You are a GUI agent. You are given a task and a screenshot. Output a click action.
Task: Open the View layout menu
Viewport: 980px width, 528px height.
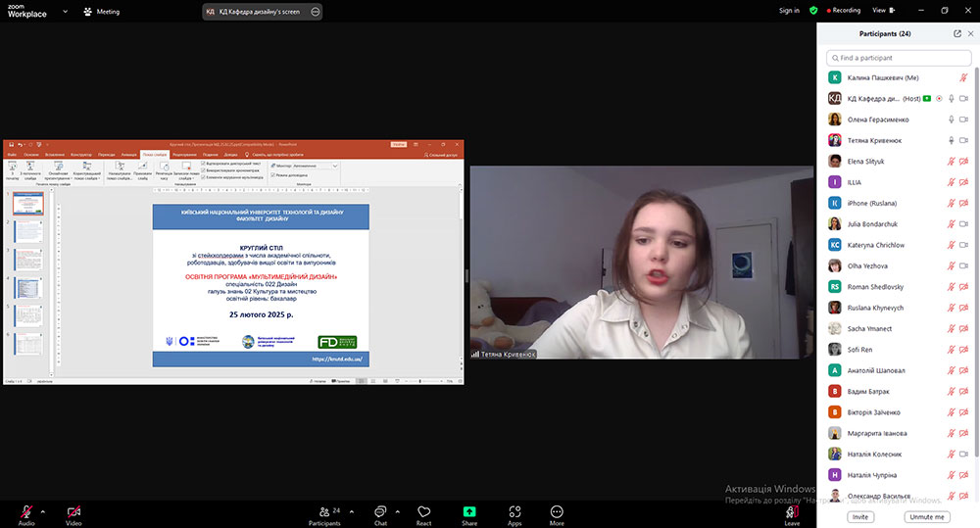[884, 11]
